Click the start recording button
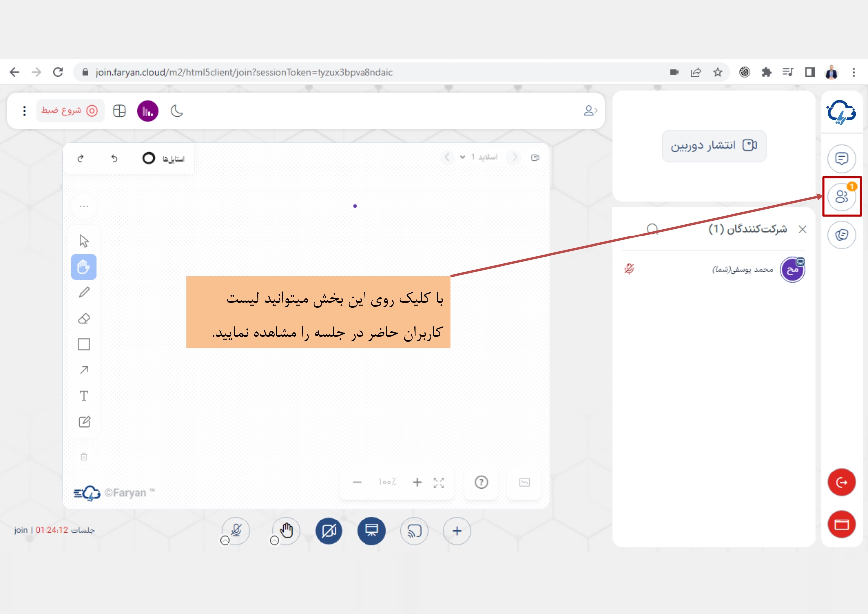The image size is (868, 614). tap(70, 111)
